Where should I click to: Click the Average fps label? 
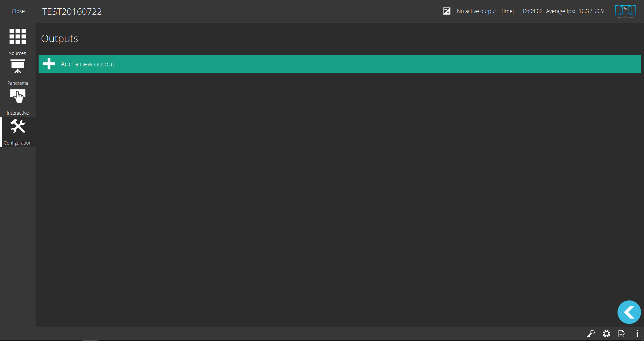[560, 11]
